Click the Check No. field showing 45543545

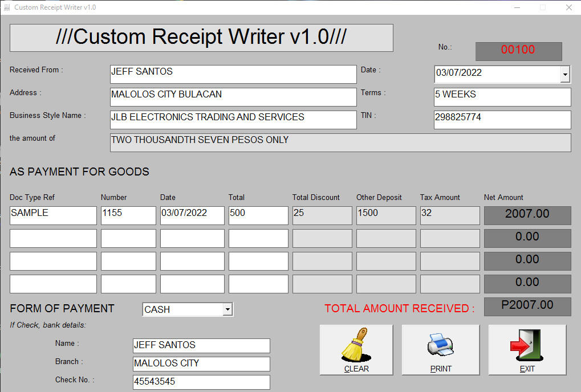point(201,382)
